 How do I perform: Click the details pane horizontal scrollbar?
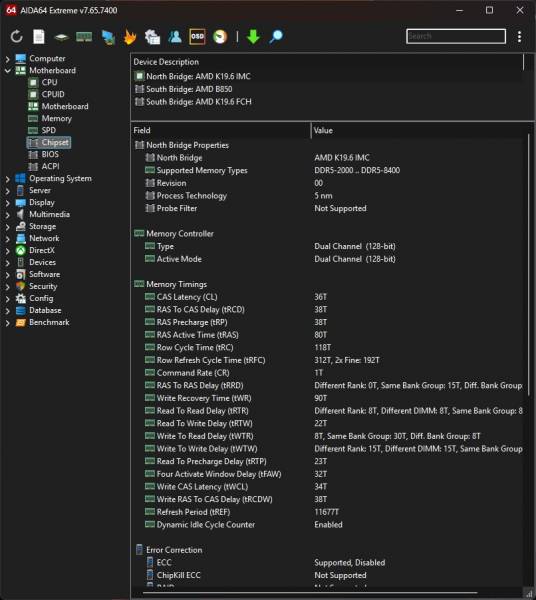coord(310,593)
